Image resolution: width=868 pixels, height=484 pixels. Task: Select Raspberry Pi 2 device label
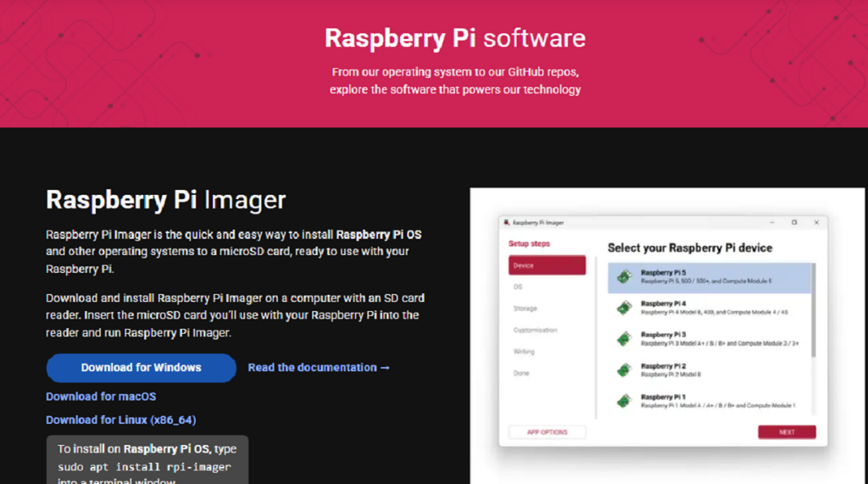pos(663,366)
